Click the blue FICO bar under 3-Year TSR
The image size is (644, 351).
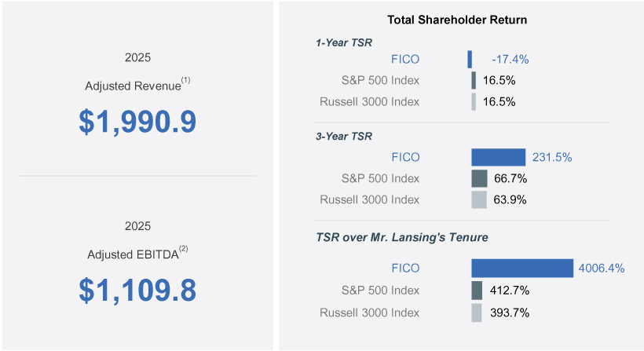(498, 157)
